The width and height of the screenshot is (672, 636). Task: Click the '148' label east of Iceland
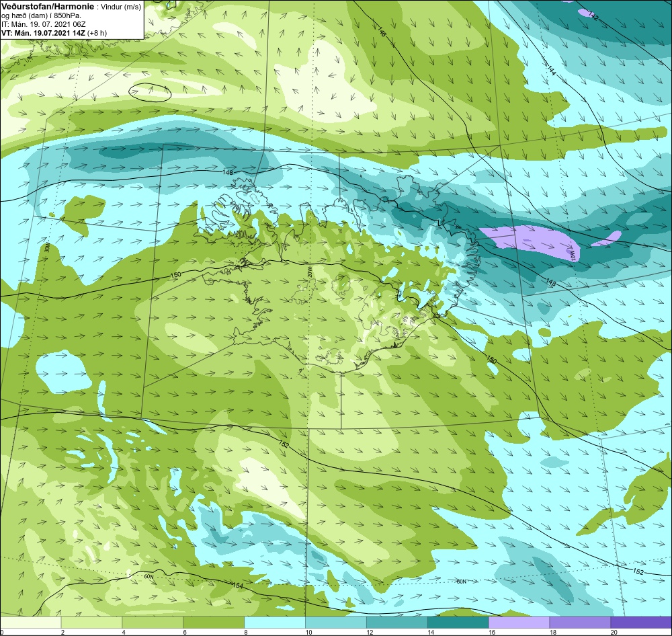point(551,282)
